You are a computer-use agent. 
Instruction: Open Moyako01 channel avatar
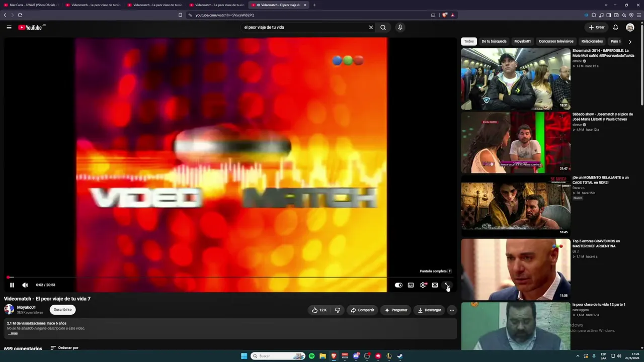9,310
